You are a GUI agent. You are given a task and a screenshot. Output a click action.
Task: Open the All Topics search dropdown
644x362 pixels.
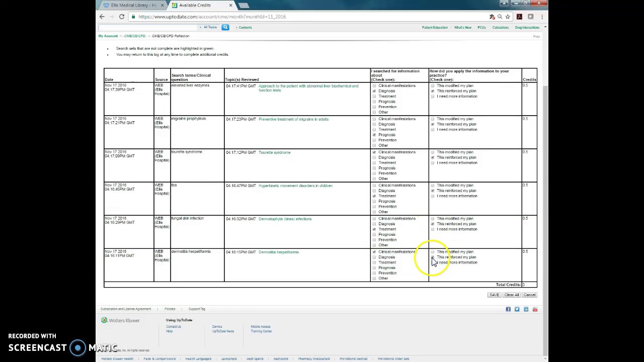click(210, 27)
